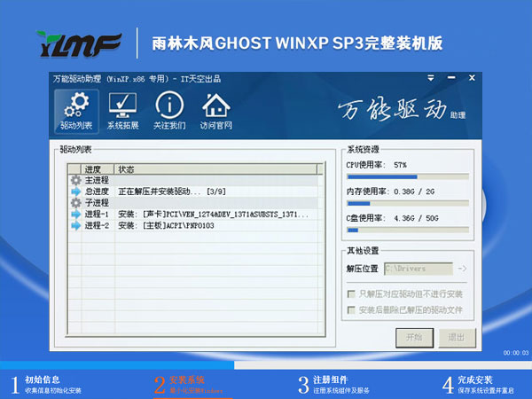Click the 进度 column header
Image resolution: width=532 pixels, height=399 pixels.
98,169
